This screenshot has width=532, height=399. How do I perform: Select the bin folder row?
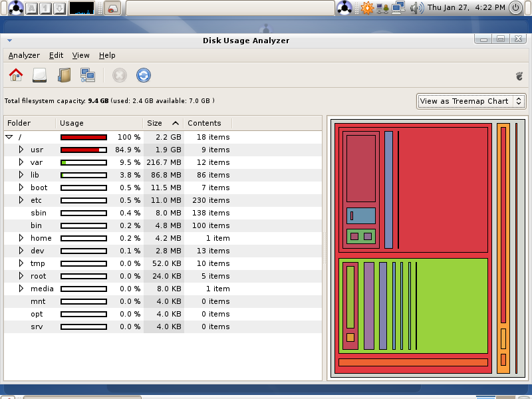163,225
